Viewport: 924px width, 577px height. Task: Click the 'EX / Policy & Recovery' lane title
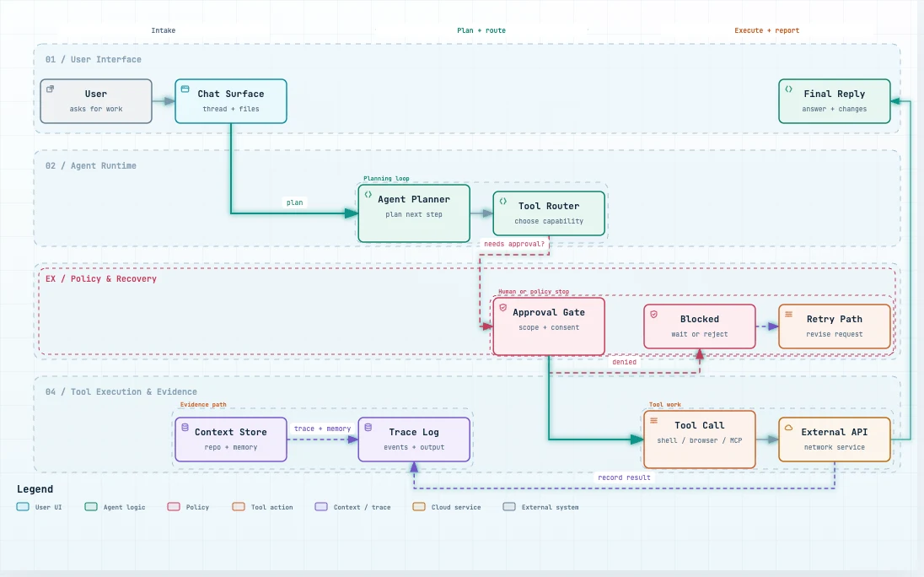[x=101, y=278]
